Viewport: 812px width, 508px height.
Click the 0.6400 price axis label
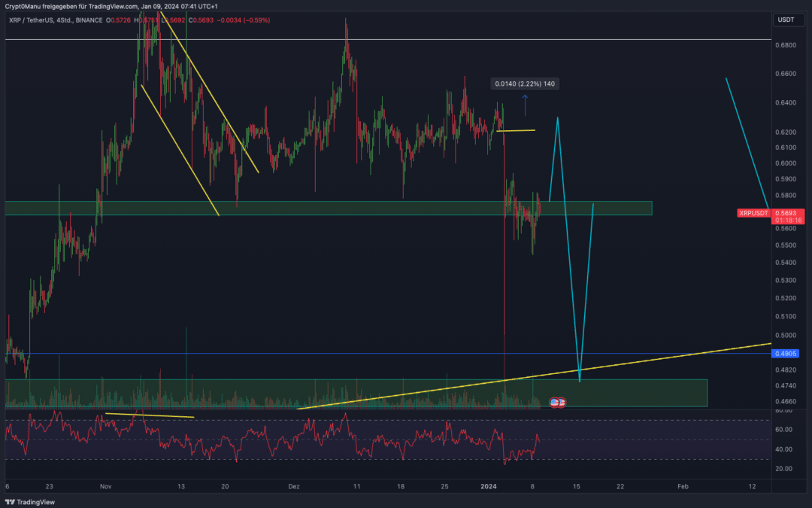786,102
